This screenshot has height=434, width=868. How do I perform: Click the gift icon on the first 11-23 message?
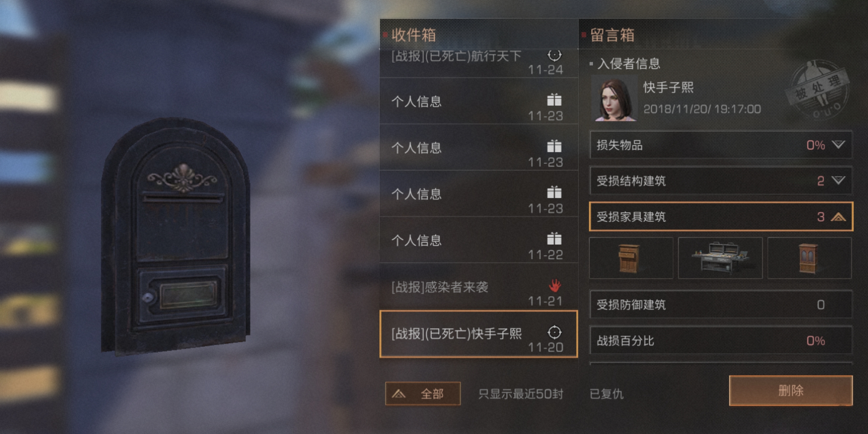coord(554,100)
